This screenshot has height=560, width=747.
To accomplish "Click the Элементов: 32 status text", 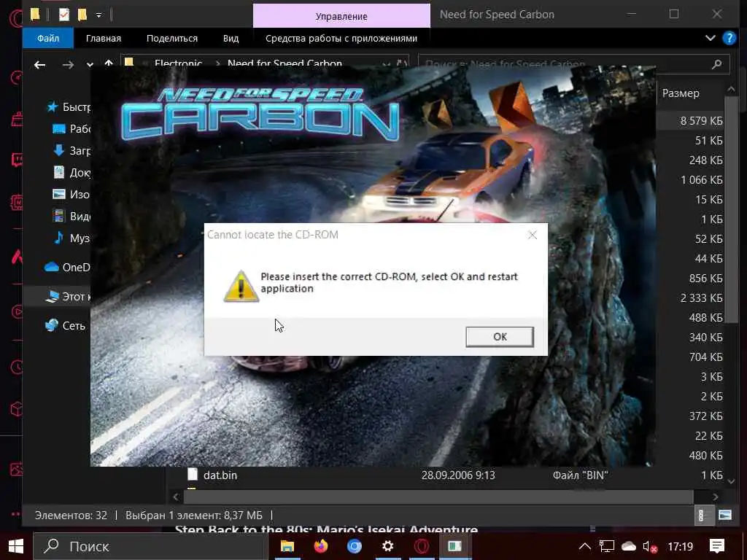I will pyautogui.click(x=71, y=516).
